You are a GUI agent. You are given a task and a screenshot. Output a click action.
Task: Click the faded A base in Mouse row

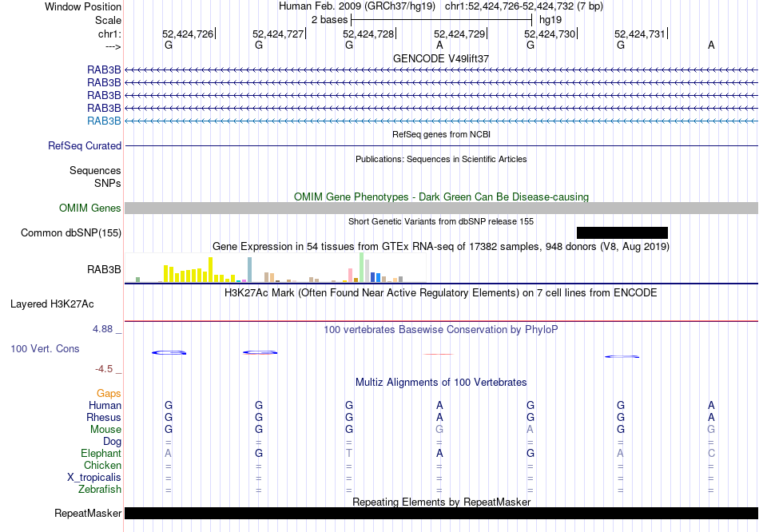[530, 430]
